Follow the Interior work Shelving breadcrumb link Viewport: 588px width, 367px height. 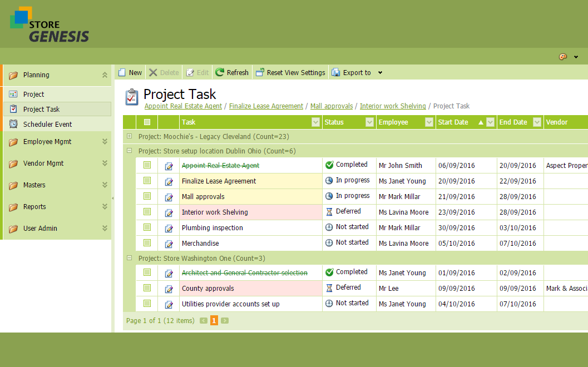392,106
